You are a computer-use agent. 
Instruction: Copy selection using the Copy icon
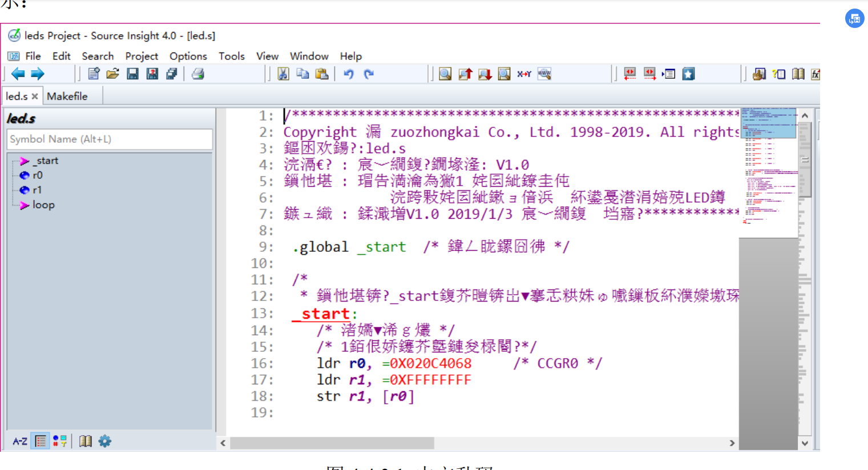pyautogui.click(x=302, y=74)
